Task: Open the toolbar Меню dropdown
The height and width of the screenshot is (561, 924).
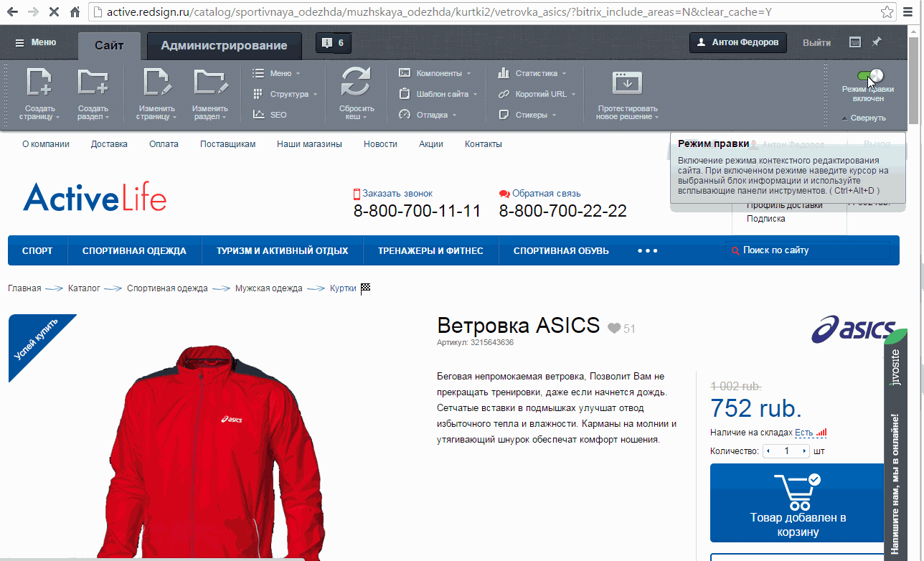Action: tap(276, 73)
